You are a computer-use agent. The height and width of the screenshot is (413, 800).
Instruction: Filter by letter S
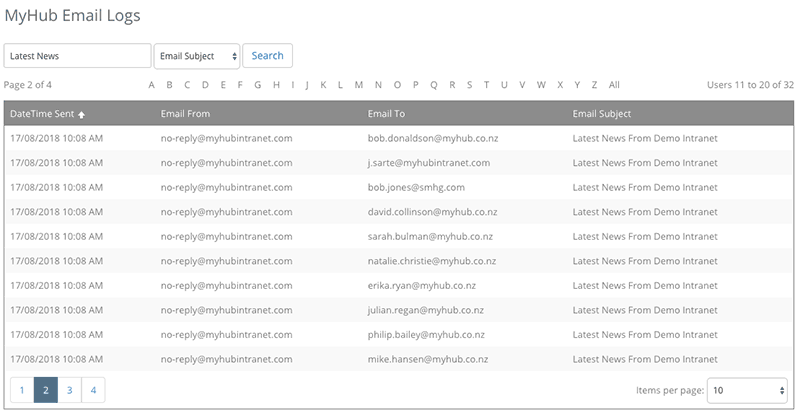469,85
